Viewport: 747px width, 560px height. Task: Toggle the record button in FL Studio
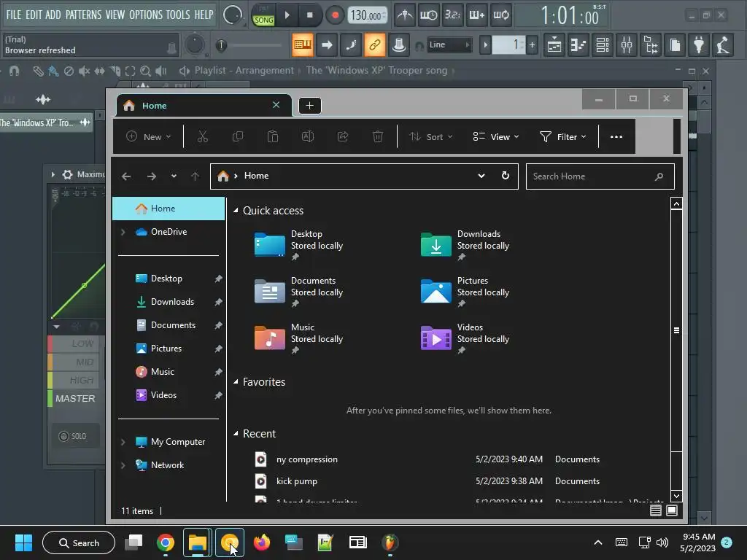point(335,15)
